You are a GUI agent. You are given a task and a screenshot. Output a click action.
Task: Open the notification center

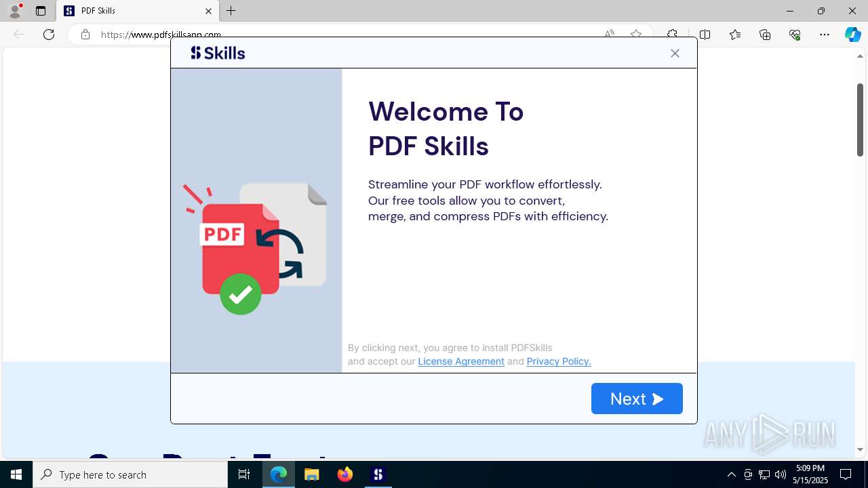[x=846, y=474]
